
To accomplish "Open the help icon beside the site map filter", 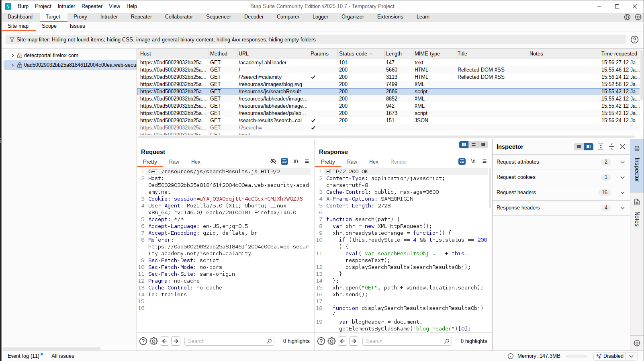I will tap(634, 39).
